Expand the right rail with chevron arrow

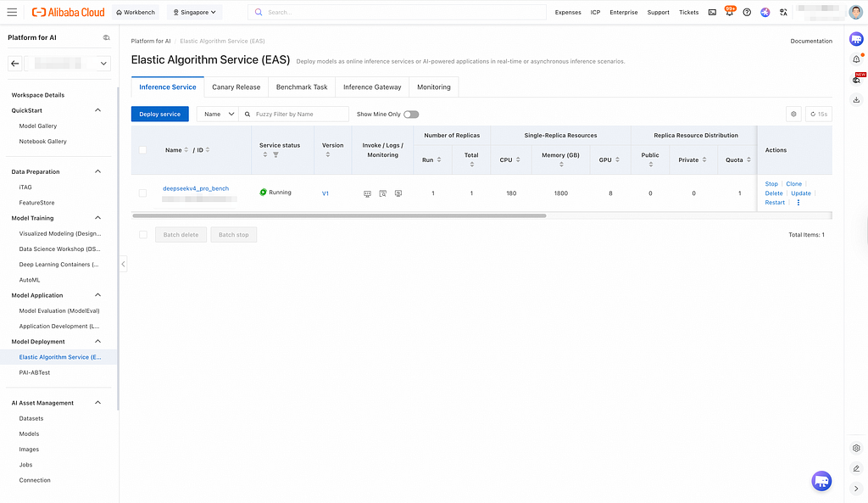pos(856,489)
